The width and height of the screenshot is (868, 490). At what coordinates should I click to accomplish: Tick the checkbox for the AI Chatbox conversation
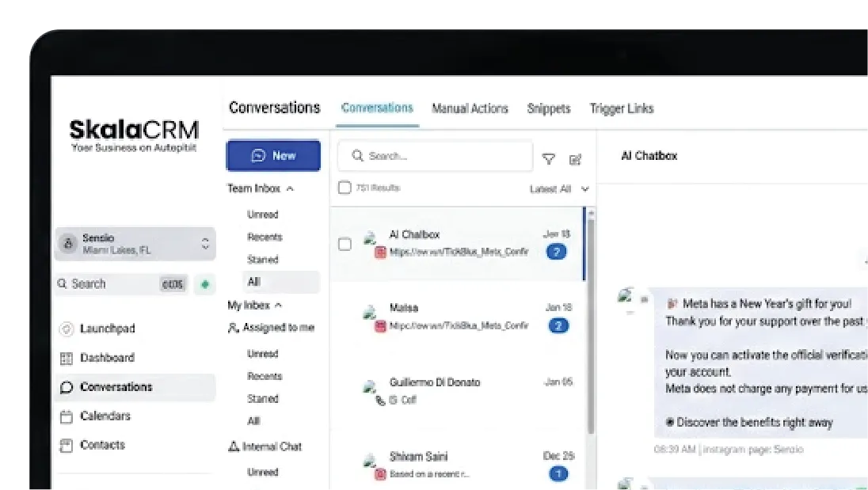[x=345, y=244]
